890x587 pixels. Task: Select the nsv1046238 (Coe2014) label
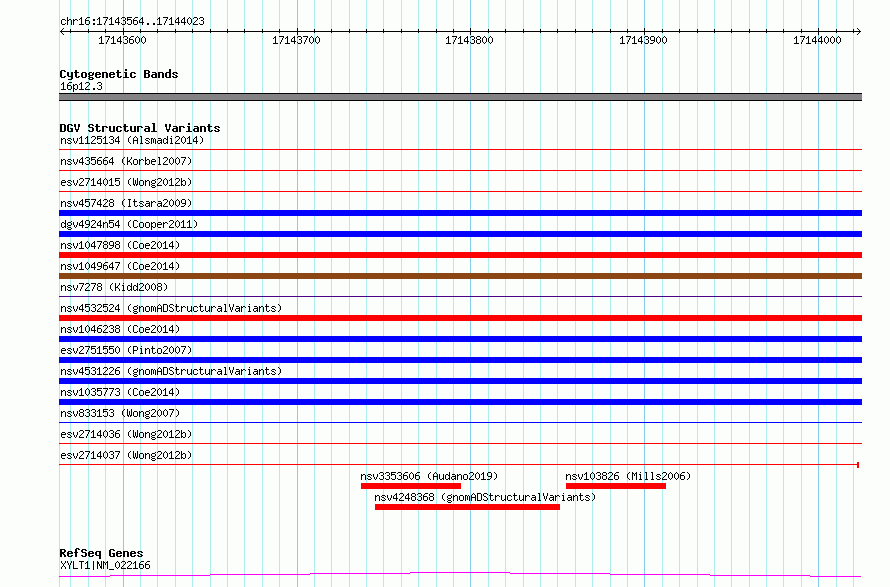click(x=120, y=329)
